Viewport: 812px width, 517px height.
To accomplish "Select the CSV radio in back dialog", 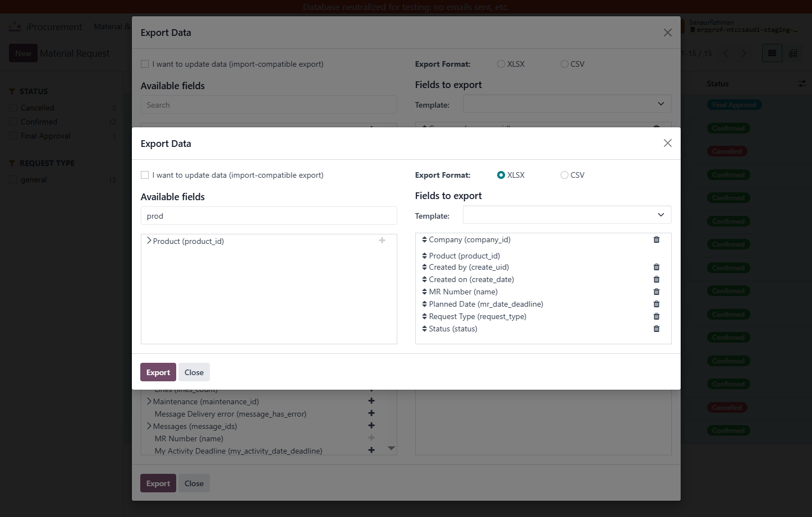I will tap(565, 64).
